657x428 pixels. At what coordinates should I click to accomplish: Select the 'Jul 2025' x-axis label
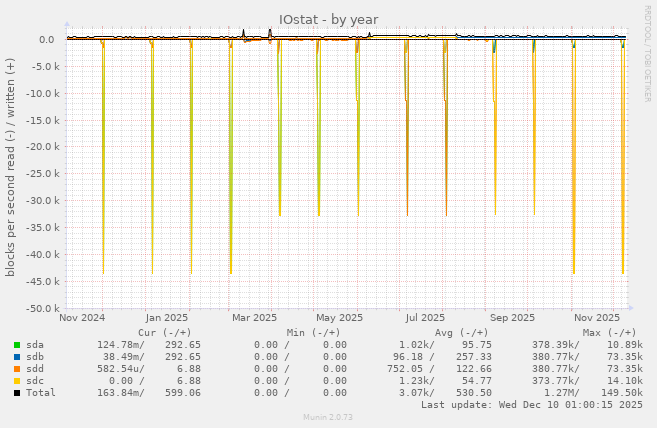(427, 318)
